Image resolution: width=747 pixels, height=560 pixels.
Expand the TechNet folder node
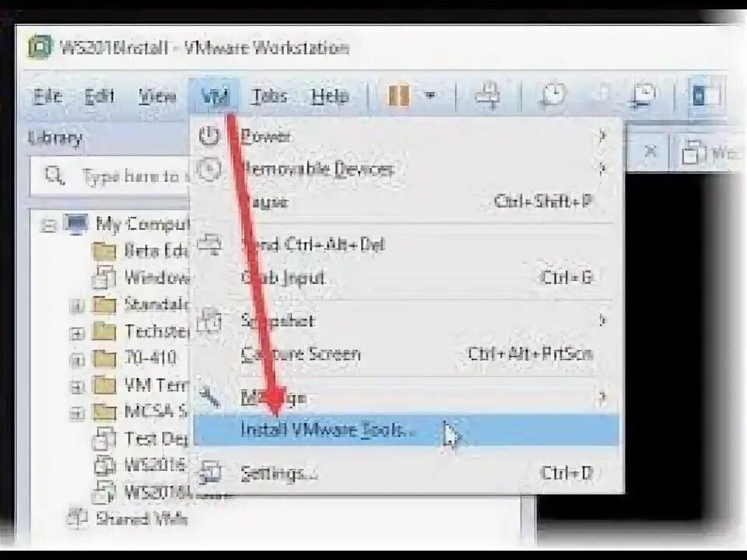click(77, 334)
